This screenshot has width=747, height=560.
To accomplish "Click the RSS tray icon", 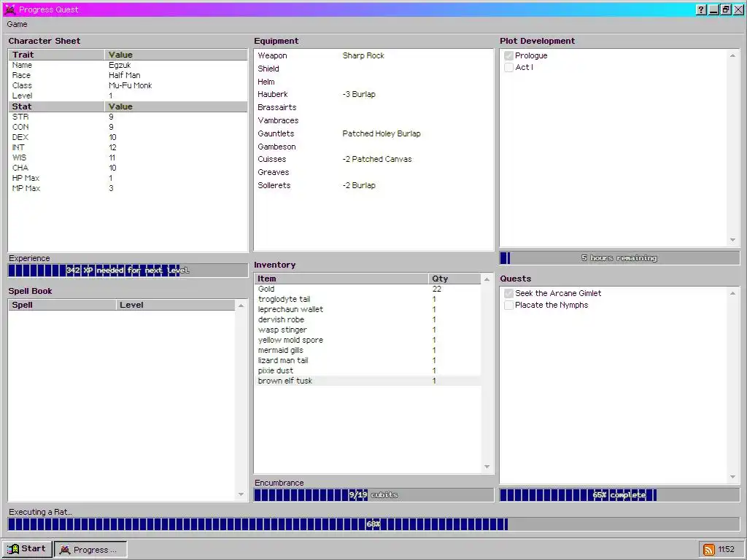I will [x=709, y=550].
